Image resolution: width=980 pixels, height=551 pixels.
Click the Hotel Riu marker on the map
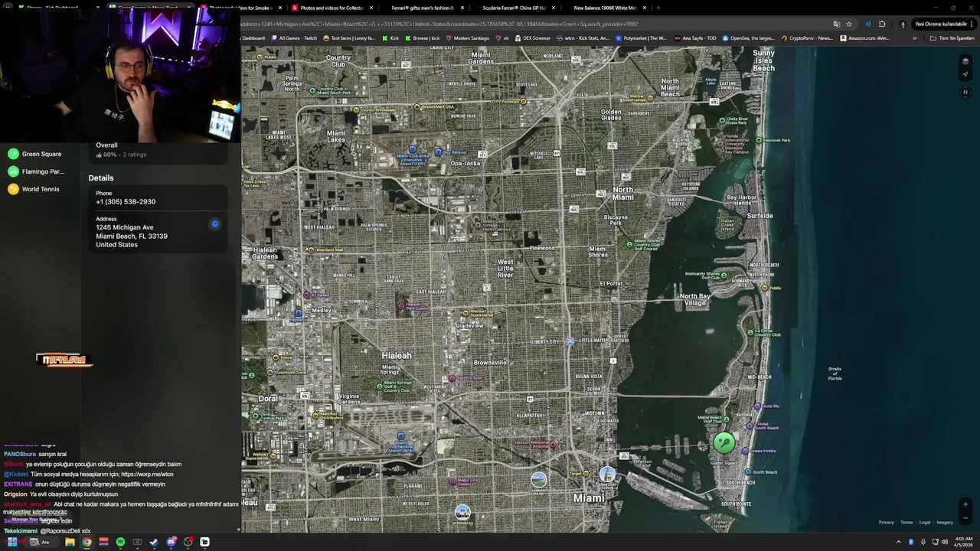758,406
